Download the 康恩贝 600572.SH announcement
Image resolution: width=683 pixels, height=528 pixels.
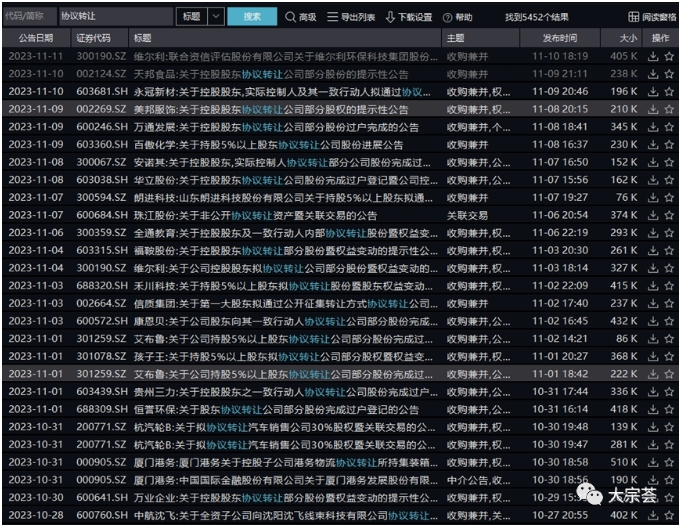[653, 321]
